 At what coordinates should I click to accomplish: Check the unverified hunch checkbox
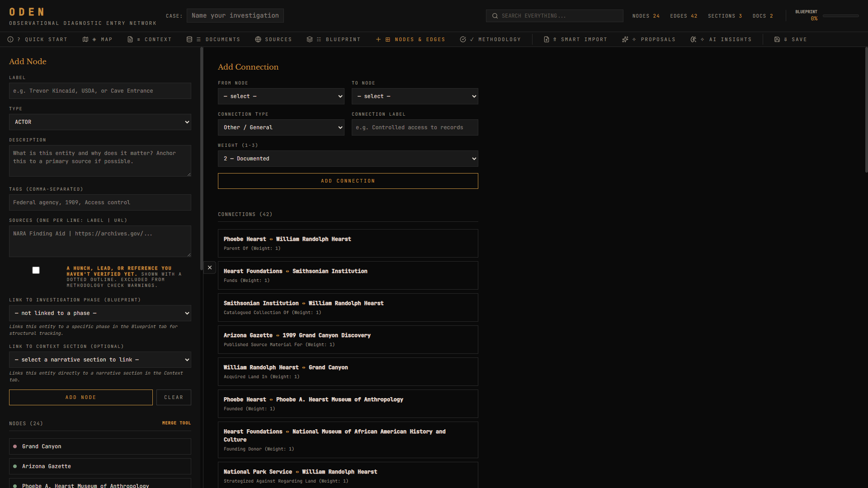[x=36, y=270]
